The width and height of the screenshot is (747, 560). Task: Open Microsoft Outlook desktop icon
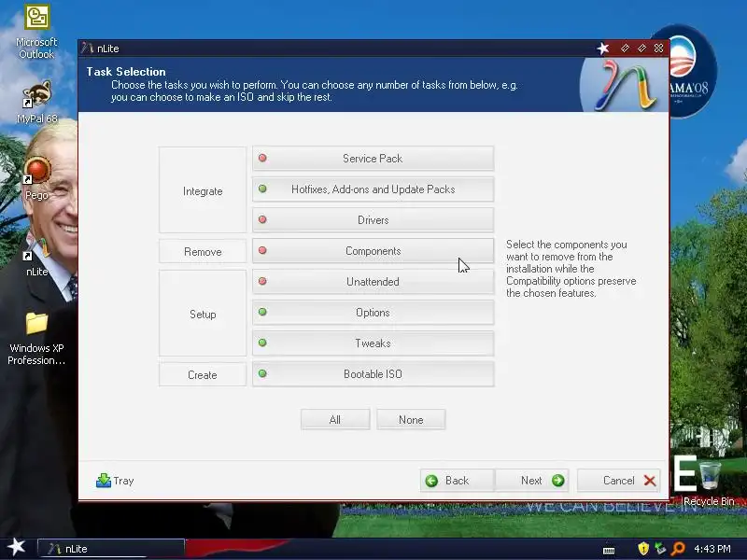[36, 32]
